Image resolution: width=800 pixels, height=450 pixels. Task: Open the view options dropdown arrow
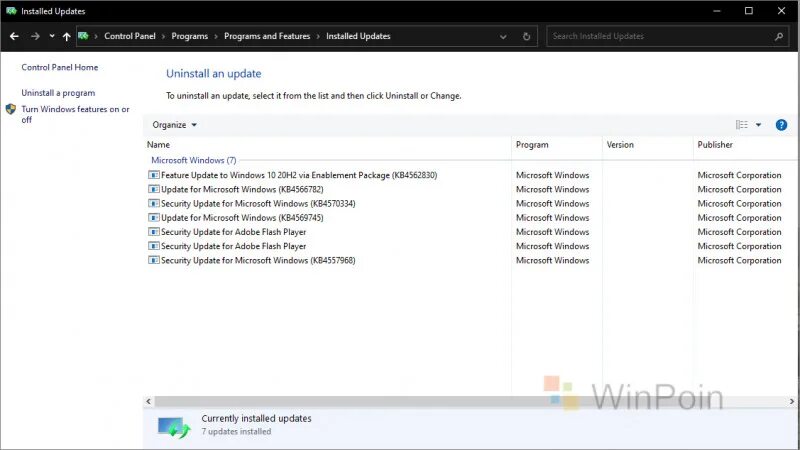coord(759,125)
